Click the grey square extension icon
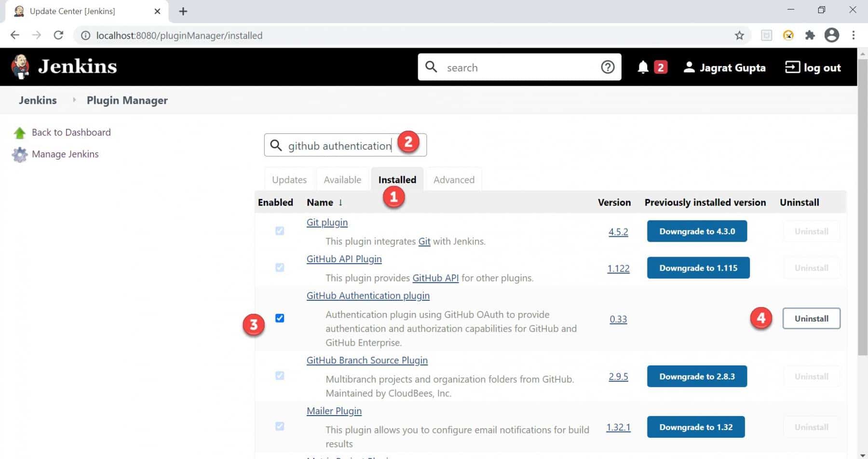Viewport: 868px width, 459px height. pos(767,35)
